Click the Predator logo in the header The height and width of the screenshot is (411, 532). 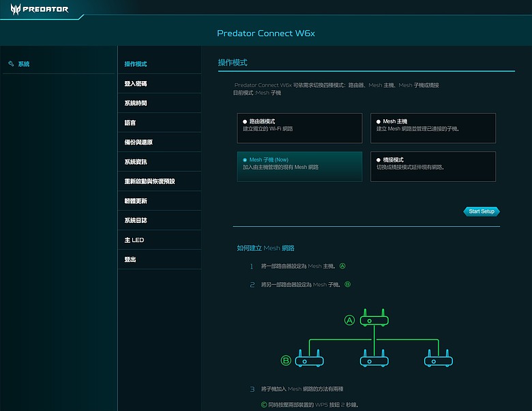click(x=40, y=9)
